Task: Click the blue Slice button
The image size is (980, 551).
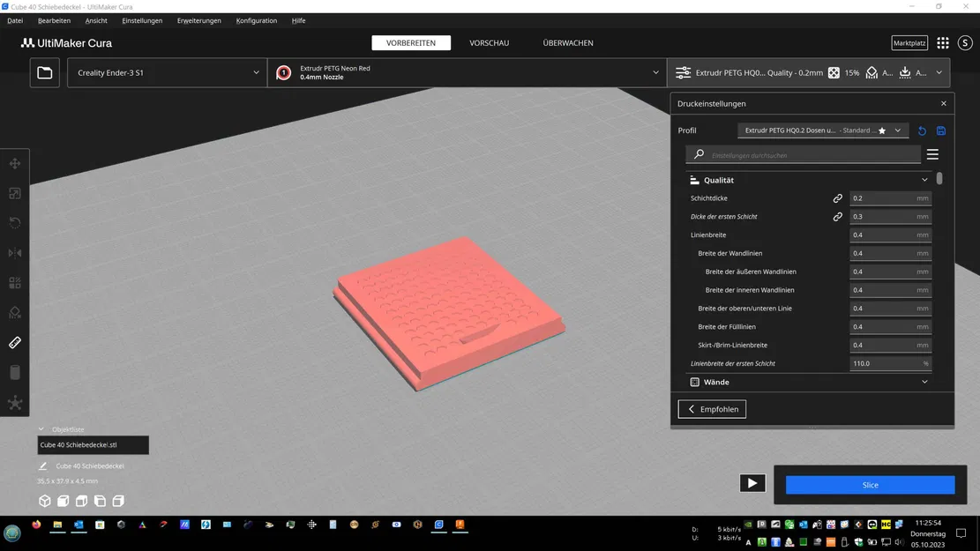Action: click(x=870, y=485)
